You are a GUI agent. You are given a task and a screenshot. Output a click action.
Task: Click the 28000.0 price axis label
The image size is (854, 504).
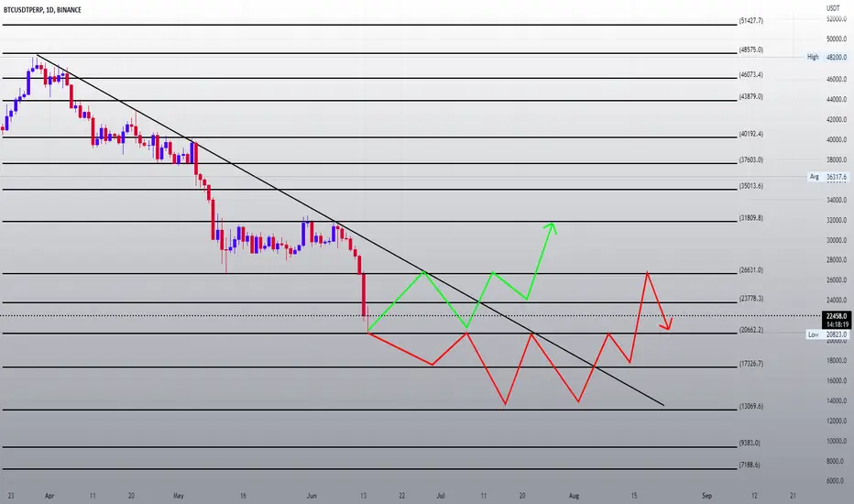[x=837, y=260]
